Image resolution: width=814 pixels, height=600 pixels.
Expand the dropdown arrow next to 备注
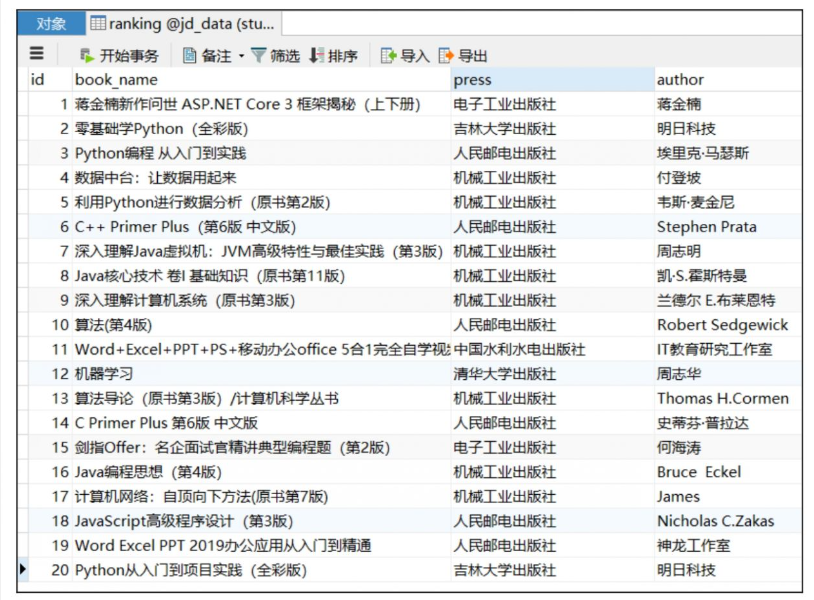coord(241,56)
